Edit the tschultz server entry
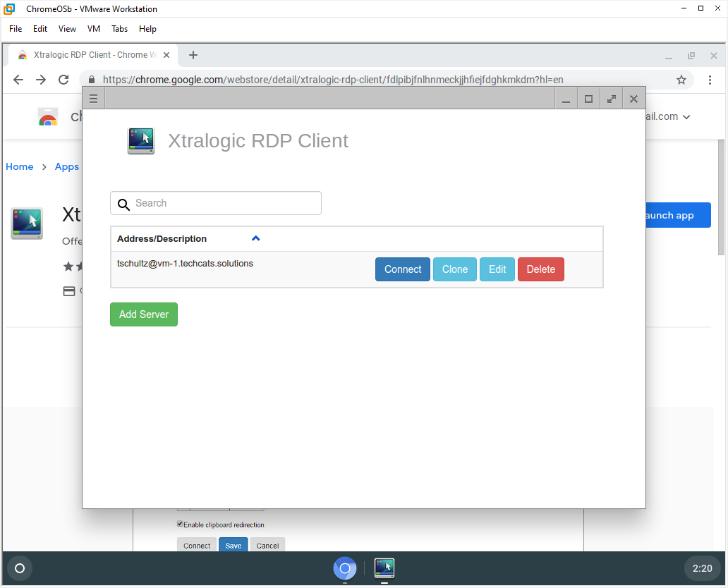The height and width of the screenshot is (588, 728). tap(497, 269)
